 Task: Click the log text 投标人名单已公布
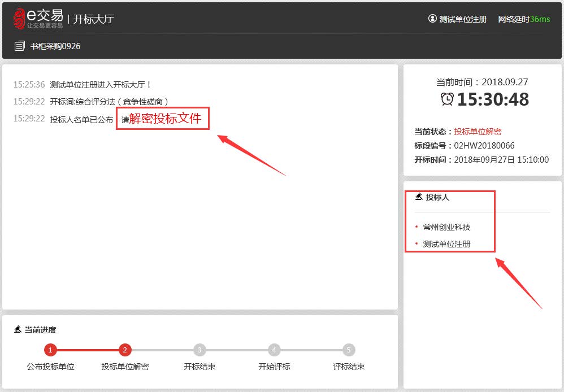81,119
